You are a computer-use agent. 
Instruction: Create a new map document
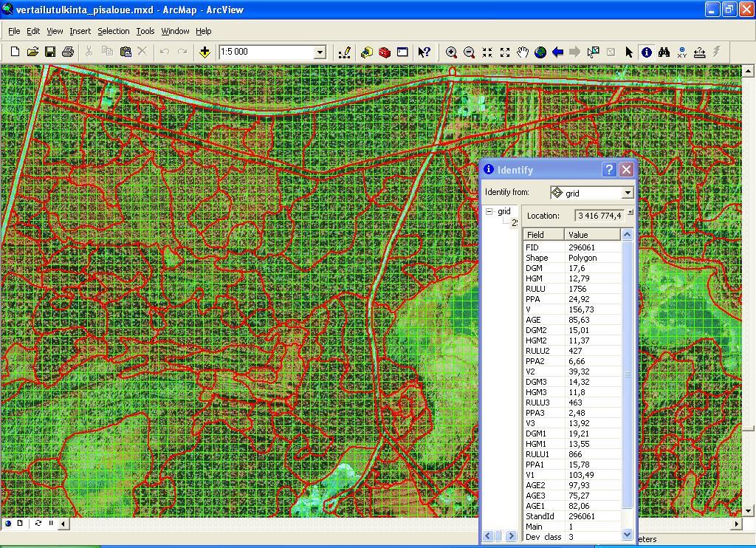coord(15,52)
